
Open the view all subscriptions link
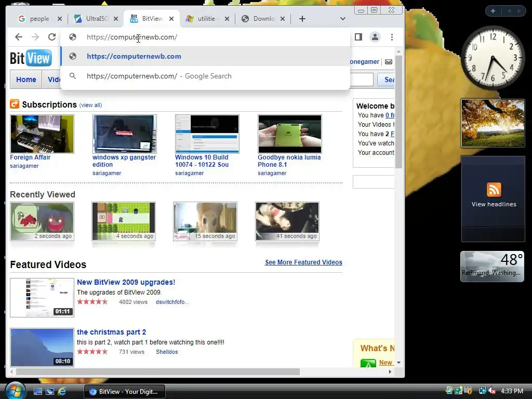(x=90, y=105)
